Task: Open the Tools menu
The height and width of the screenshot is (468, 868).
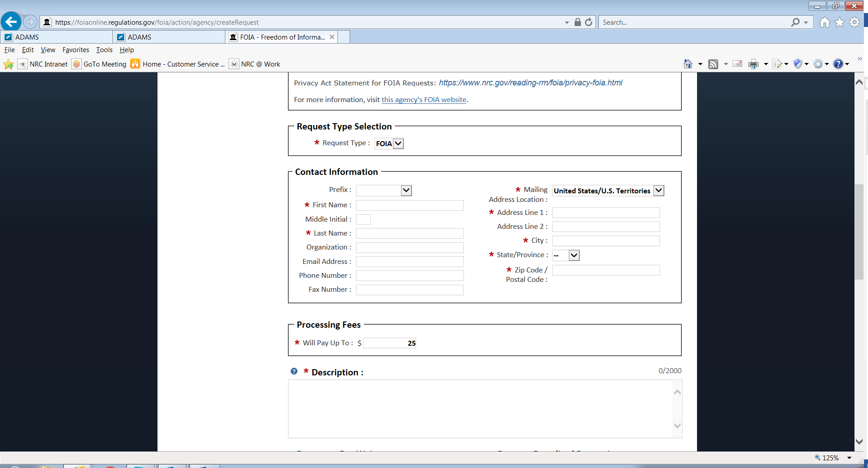Action: (x=104, y=50)
